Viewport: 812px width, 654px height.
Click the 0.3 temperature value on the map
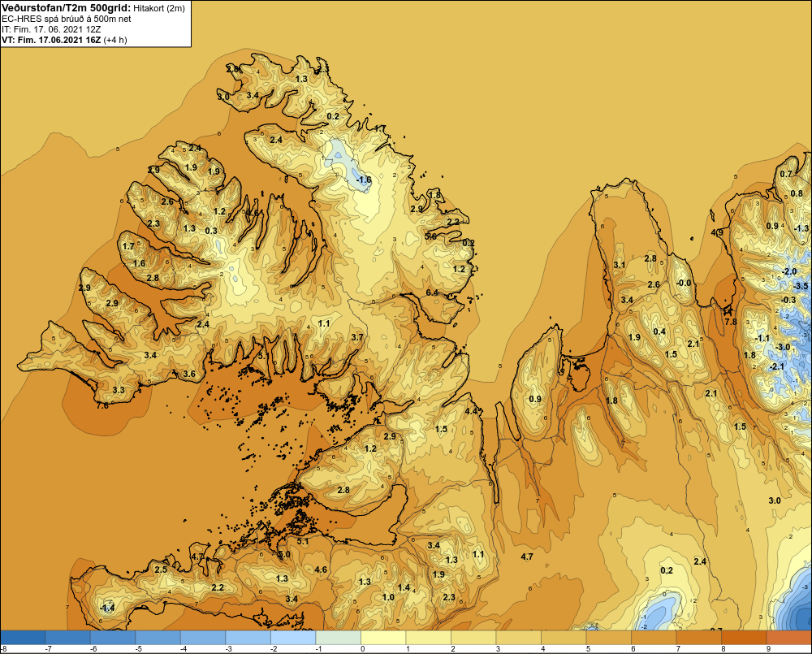click(211, 231)
